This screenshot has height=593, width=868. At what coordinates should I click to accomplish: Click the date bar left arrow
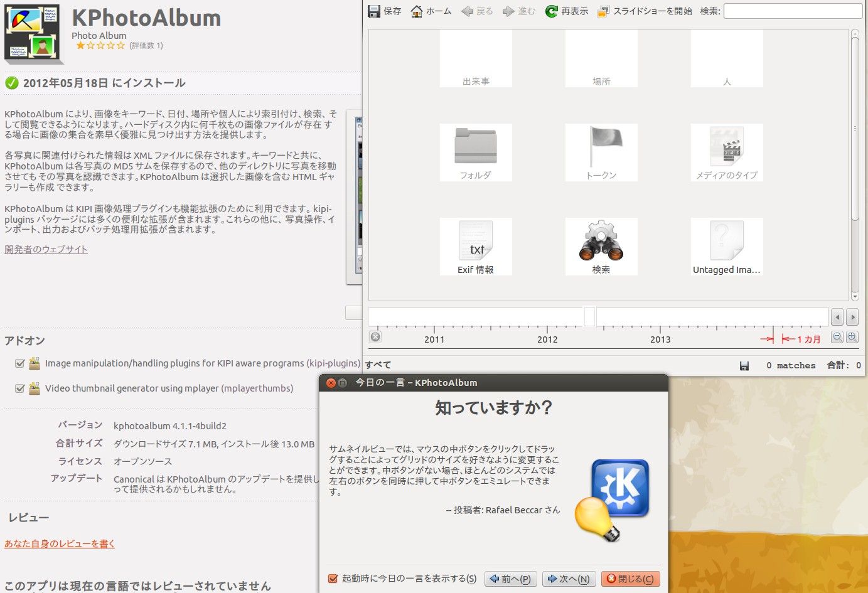point(837,317)
